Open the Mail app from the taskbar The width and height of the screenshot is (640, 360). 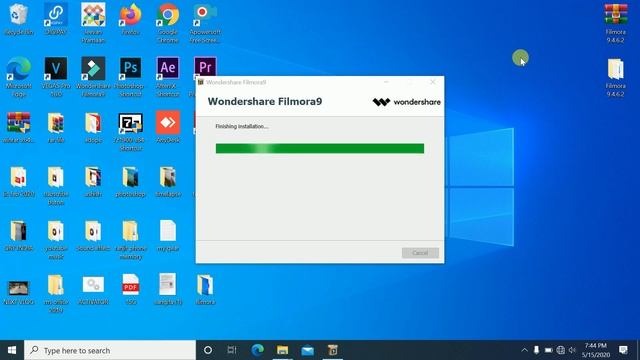tap(307, 350)
